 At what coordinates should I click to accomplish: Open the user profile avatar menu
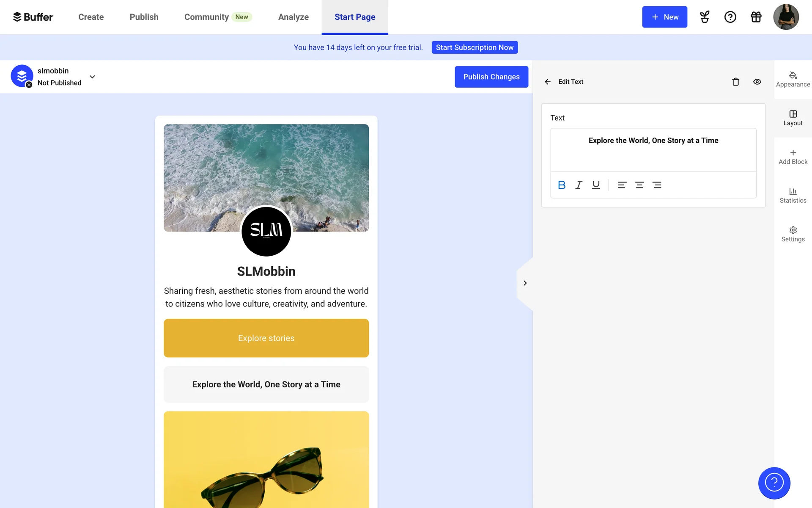point(785,17)
